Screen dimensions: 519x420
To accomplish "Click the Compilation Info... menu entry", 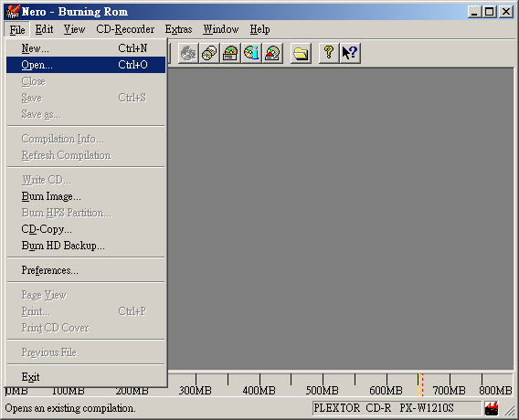I will pos(86,139).
